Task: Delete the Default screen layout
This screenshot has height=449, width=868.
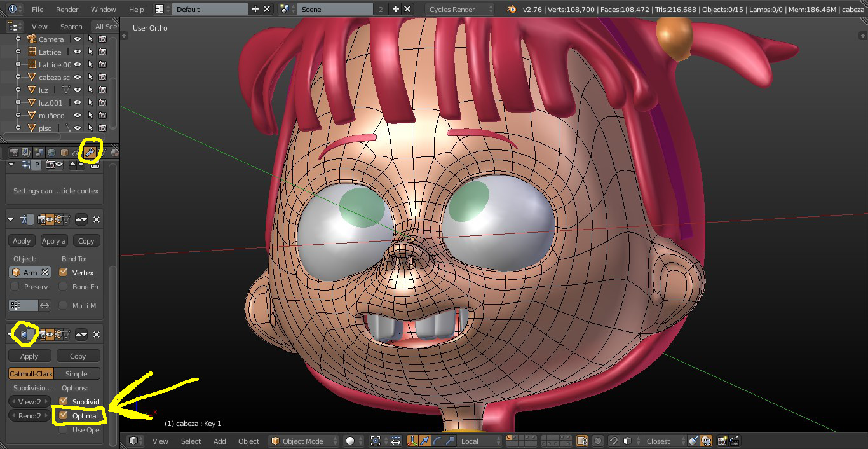Action: pyautogui.click(x=267, y=9)
